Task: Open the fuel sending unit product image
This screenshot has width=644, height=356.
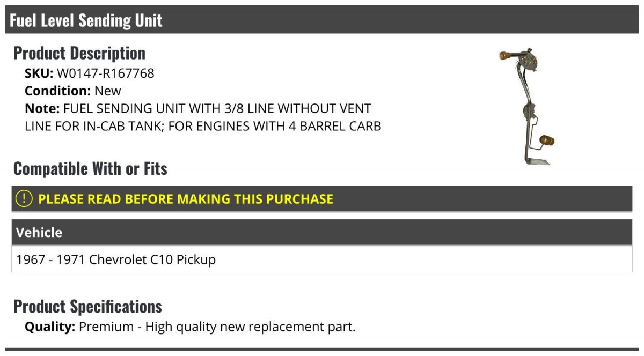Action: click(x=526, y=106)
